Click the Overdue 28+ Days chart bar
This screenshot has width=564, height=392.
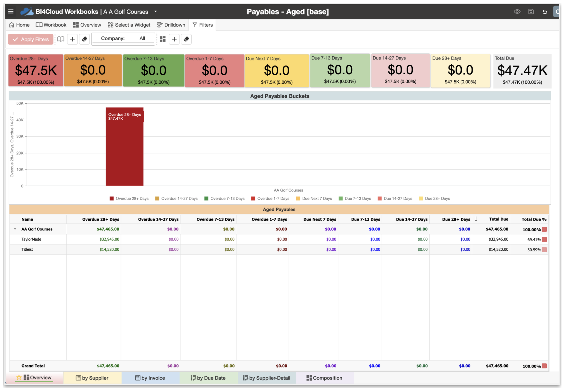point(125,146)
